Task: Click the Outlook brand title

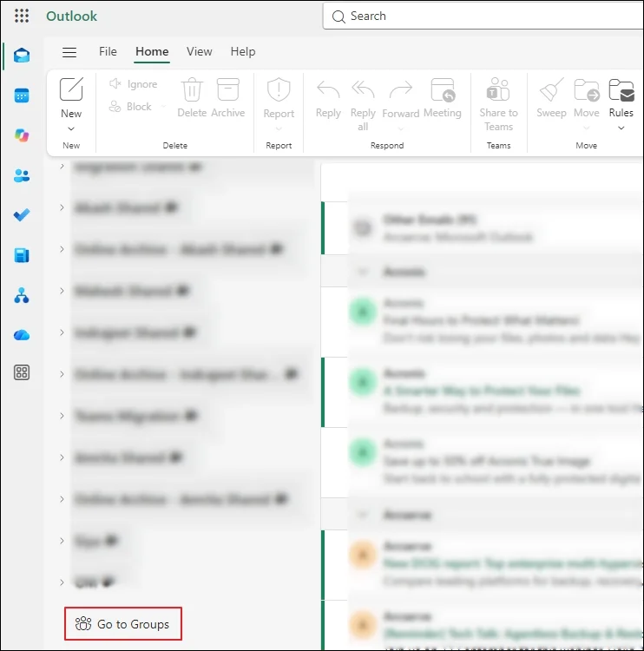Action: click(x=71, y=16)
